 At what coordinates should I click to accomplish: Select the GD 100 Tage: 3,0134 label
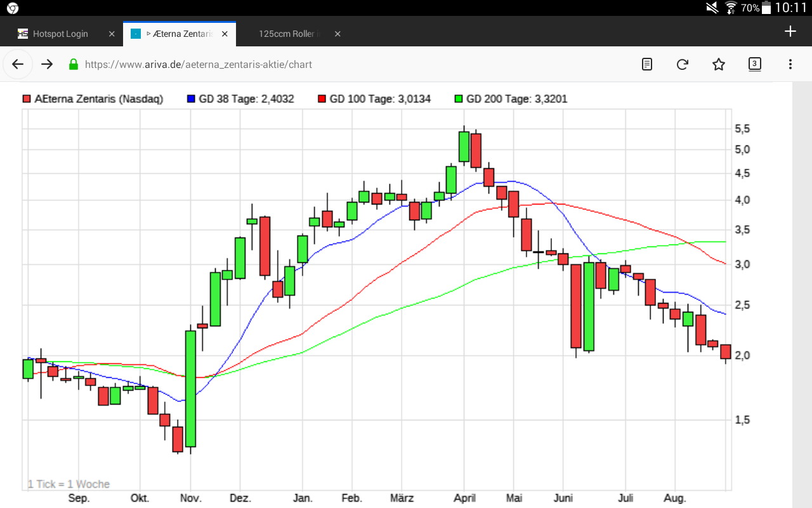(380, 99)
